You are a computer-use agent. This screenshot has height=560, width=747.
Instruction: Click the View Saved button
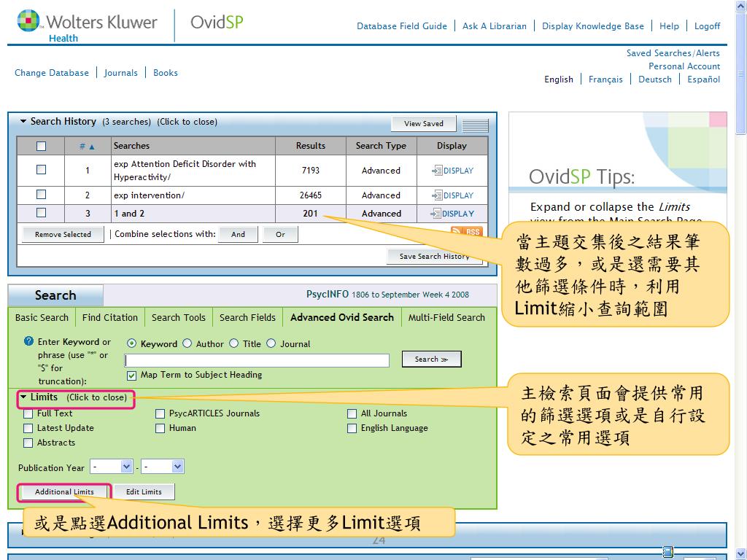pyautogui.click(x=424, y=124)
